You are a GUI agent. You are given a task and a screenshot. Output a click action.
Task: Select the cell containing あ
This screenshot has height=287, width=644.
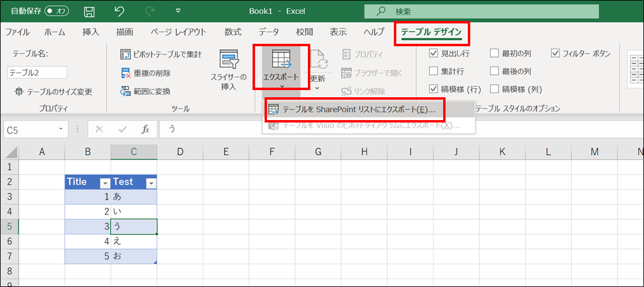click(x=133, y=196)
